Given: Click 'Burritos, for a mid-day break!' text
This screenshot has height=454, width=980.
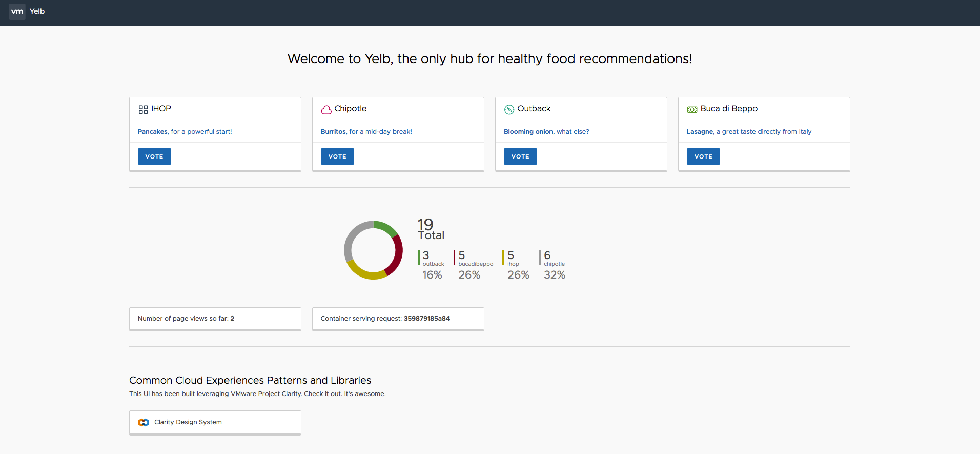Looking at the screenshot, I should pyautogui.click(x=366, y=132).
